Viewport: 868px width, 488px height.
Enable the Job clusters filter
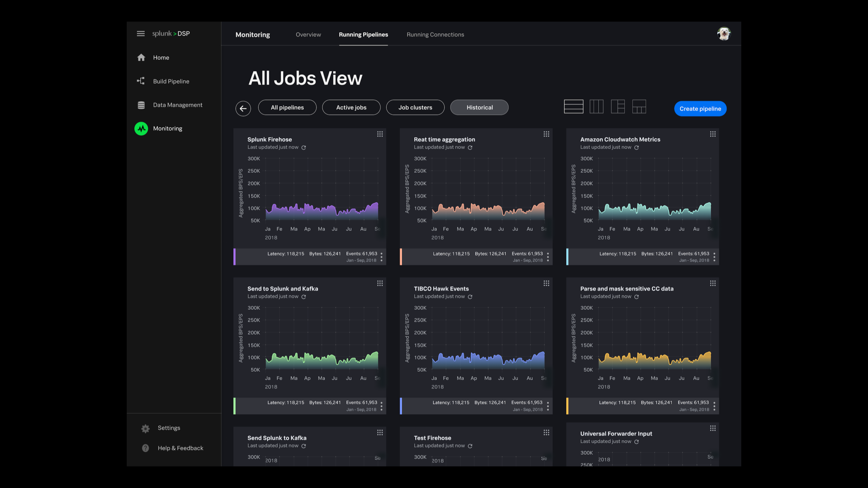pyautogui.click(x=415, y=108)
